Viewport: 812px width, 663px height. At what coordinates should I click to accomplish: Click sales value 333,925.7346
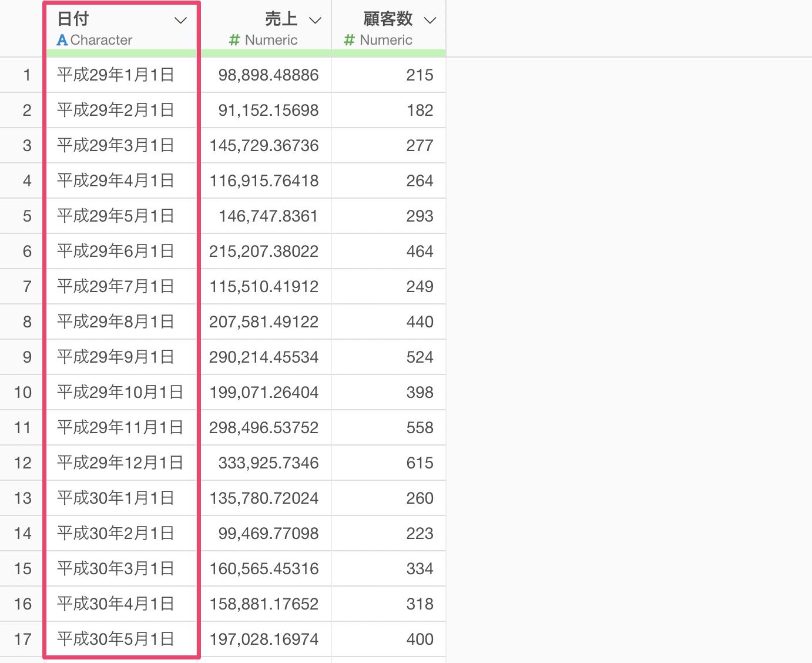click(269, 463)
